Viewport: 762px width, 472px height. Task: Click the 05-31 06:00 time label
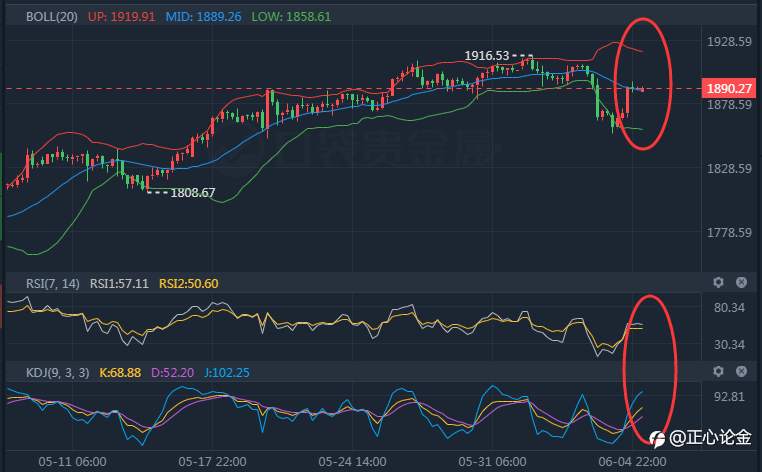point(492,462)
